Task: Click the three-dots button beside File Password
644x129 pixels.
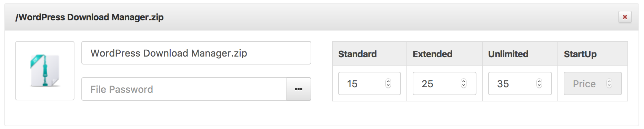Action: (299, 89)
